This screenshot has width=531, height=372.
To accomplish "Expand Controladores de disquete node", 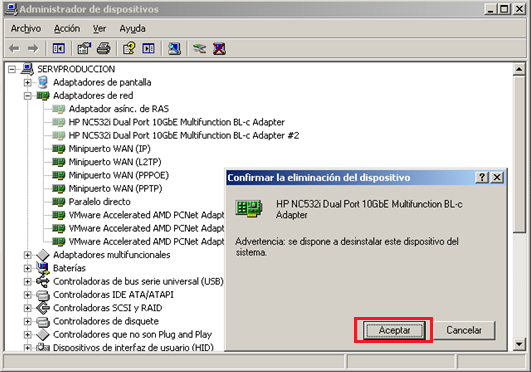I will tap(27, 321).
